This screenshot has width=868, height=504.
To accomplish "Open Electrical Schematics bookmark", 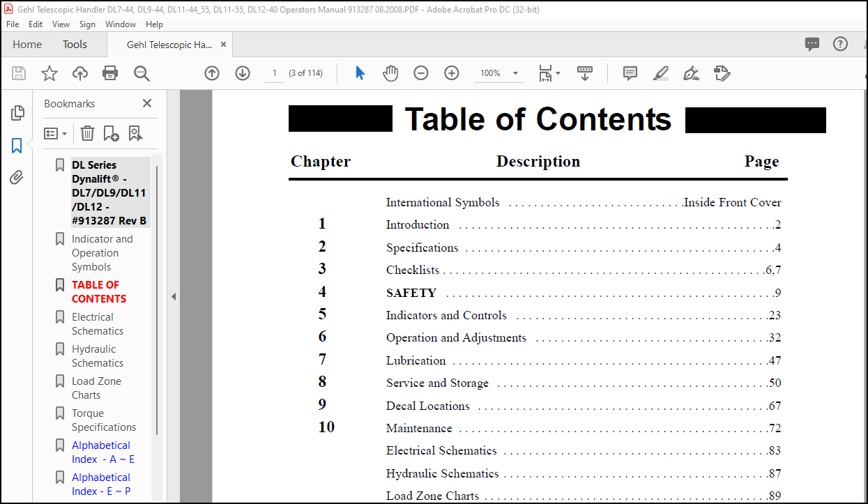I will 98,324.
